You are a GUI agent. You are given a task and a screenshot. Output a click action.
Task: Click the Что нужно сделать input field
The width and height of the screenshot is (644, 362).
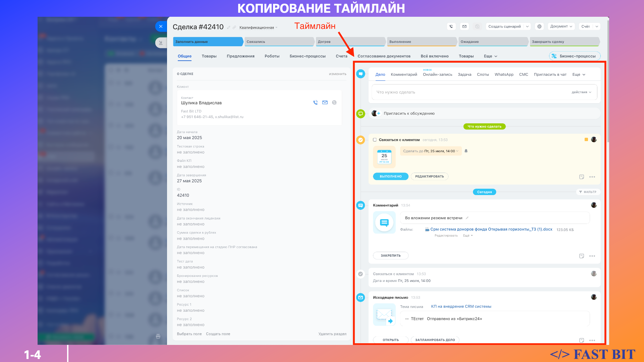coord(470,92)
